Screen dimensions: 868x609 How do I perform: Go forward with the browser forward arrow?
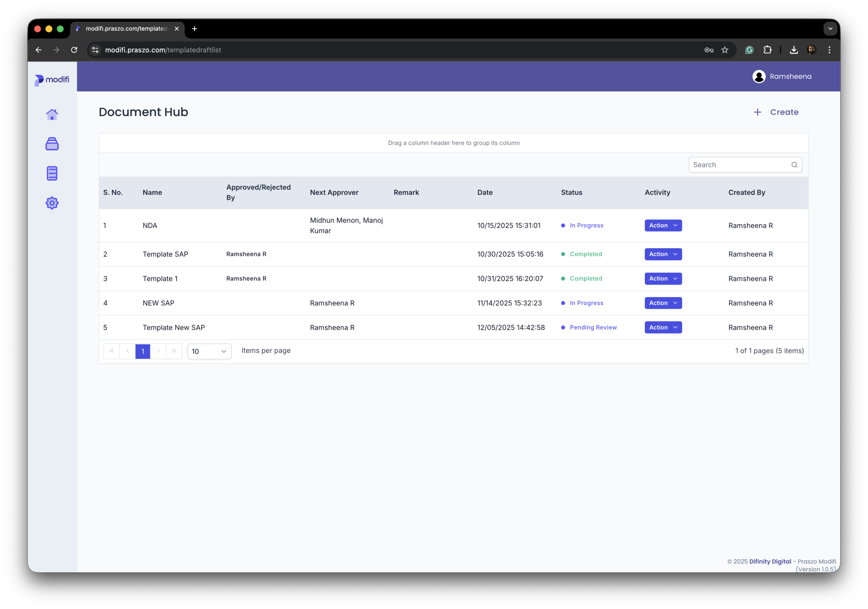[x=56, y=50]
